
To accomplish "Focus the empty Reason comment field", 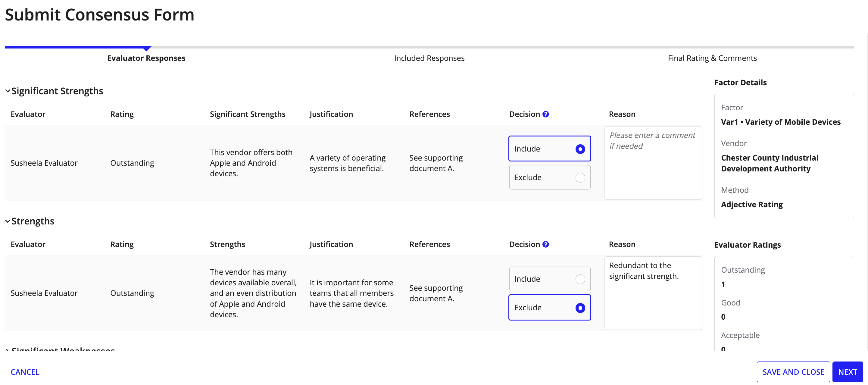I will pos(653,163).
